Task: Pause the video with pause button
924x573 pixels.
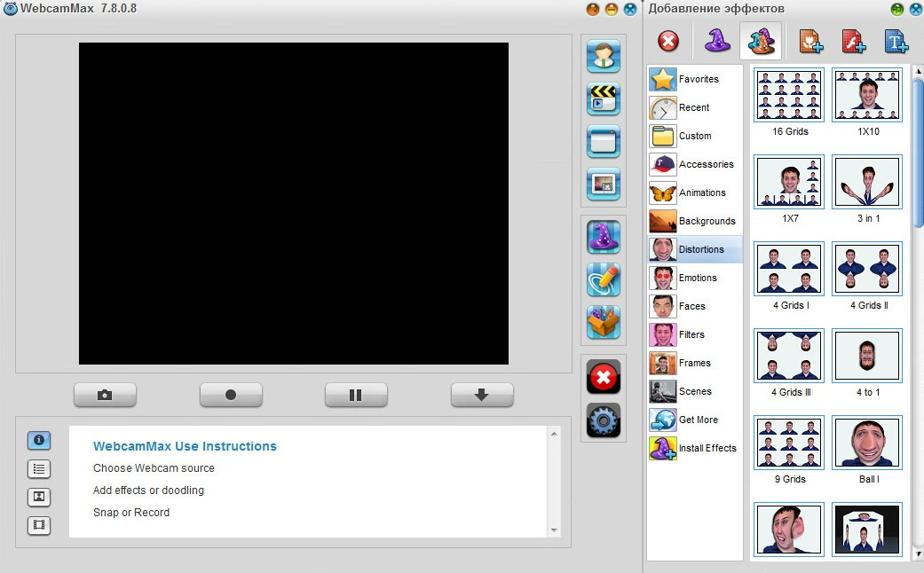Action: (x=356, y=395)
